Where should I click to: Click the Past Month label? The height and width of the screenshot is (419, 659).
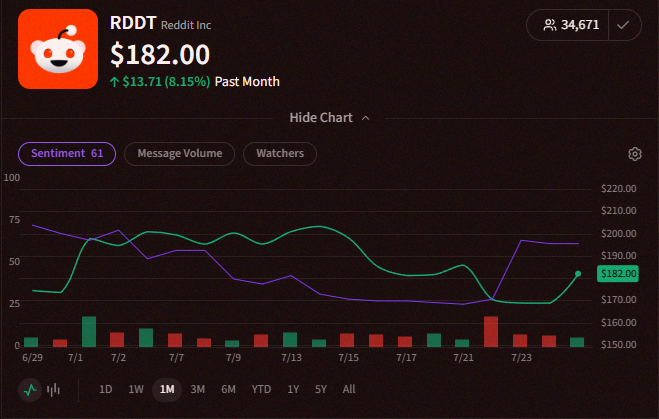point(247,82)
